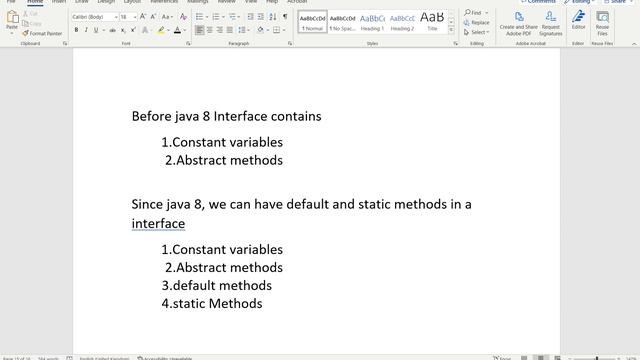The height and width of the screenshot is (360, 640).
Task: Open Font dialog launcher
Action: [188, 43]
